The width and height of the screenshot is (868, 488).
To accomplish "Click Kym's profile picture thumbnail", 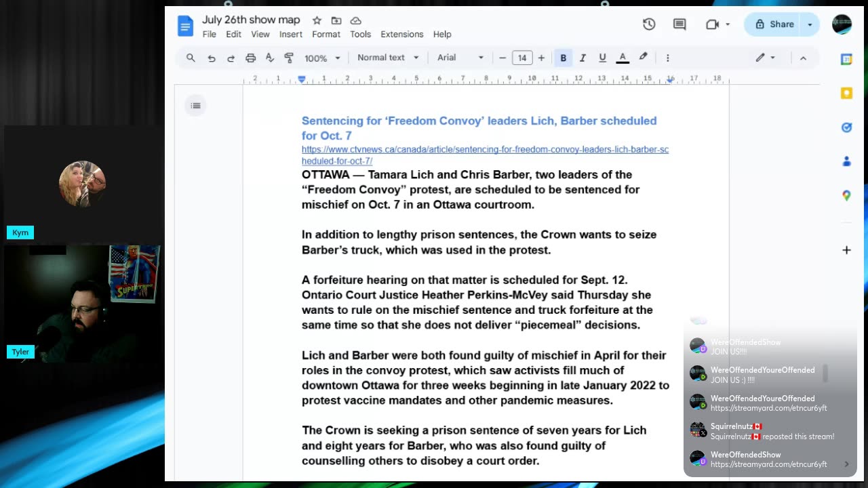I will (82, 184).
